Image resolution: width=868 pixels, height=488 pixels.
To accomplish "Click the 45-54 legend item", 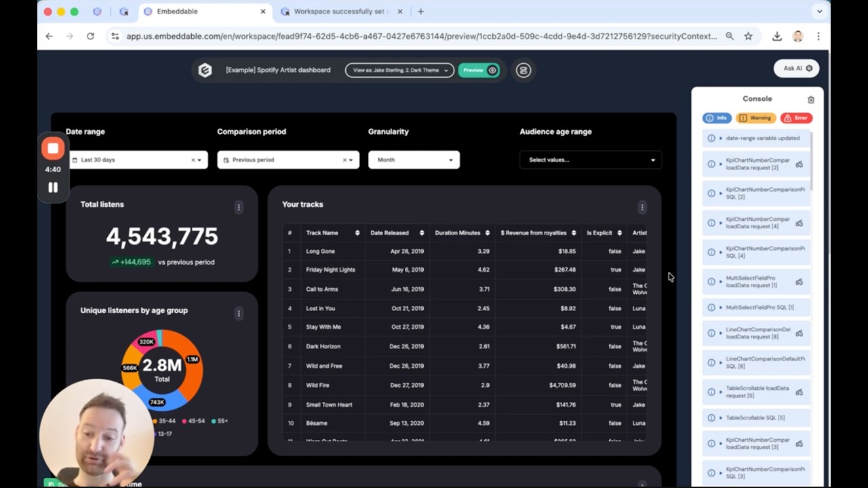I will click(x=193, y=421).
